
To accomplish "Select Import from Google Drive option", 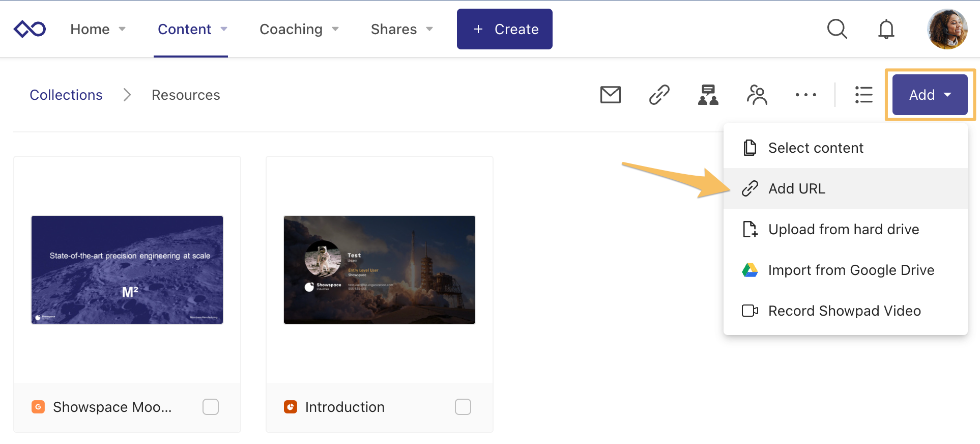I will pos(851,270).
